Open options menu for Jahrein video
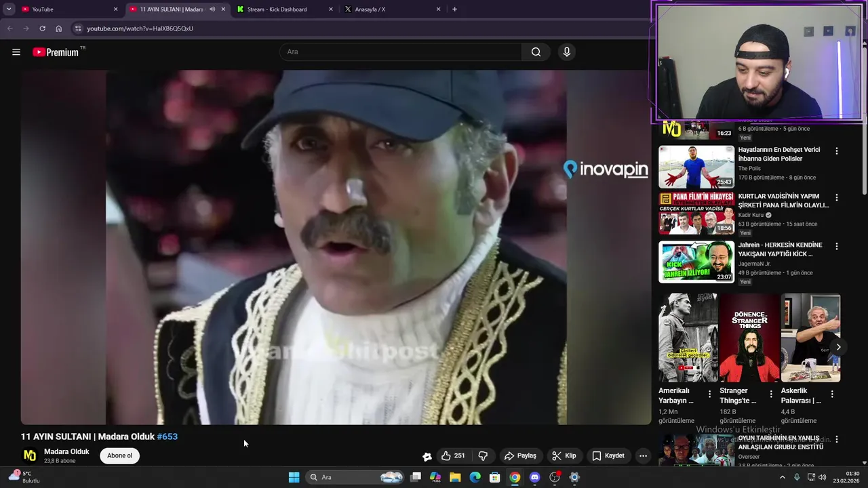868x488 pixels. pyautogui.click(x=837, y=247)
